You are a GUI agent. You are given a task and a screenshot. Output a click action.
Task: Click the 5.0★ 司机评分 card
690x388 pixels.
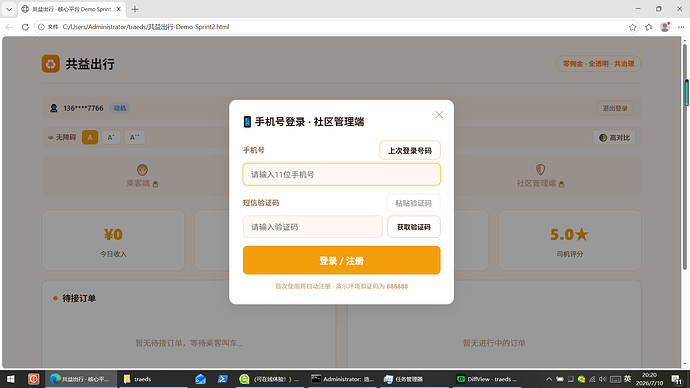click(x=569, y=240)
